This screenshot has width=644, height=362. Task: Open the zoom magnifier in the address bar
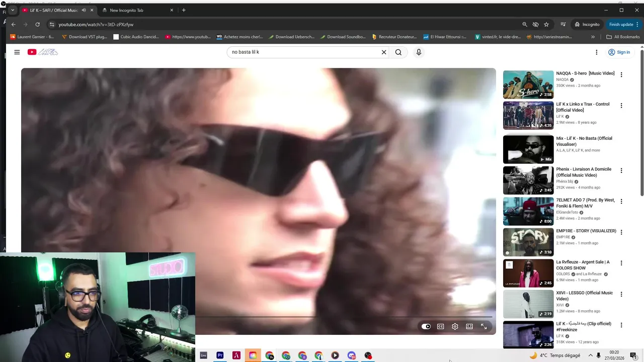[524, 24]
